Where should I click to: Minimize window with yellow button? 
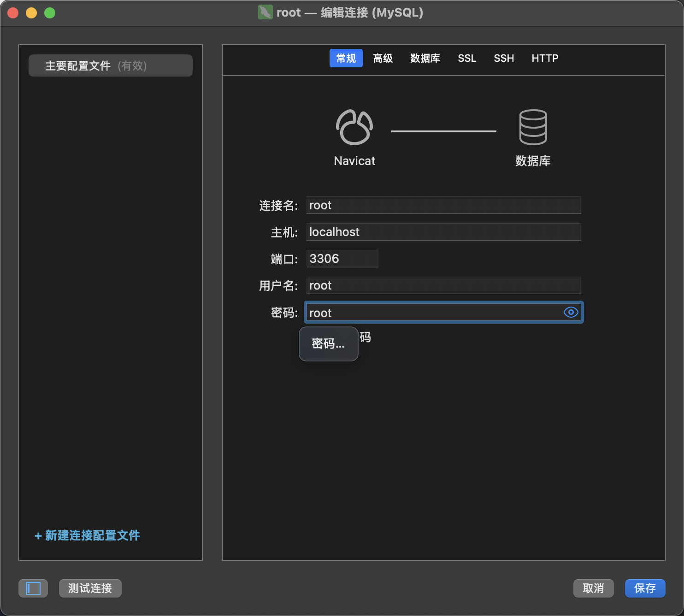[x=31, y=13]
